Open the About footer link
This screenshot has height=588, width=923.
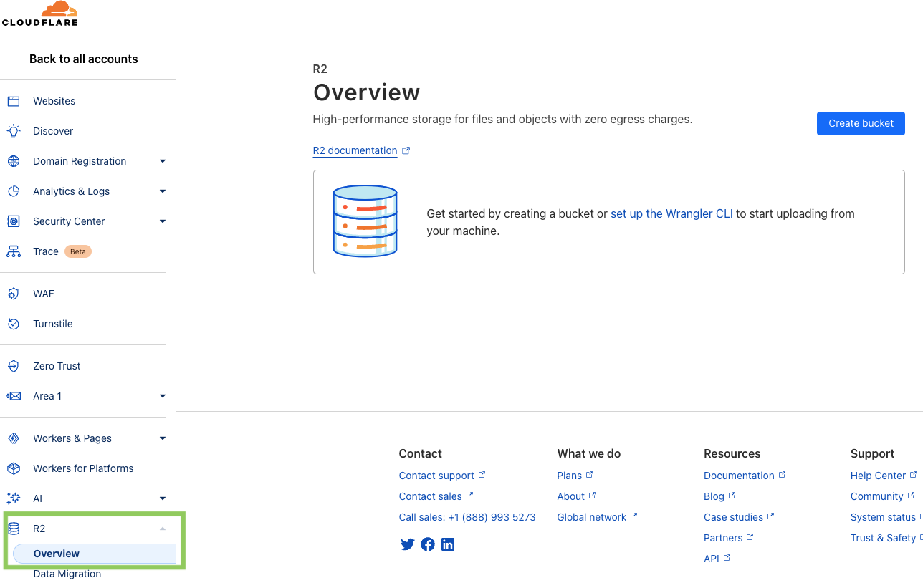[x=571, y=496]
